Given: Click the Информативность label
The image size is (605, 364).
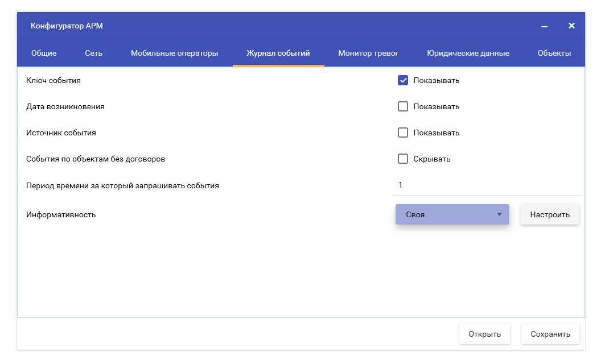Looking at the screenshot, I should click(x=61, y=215).
